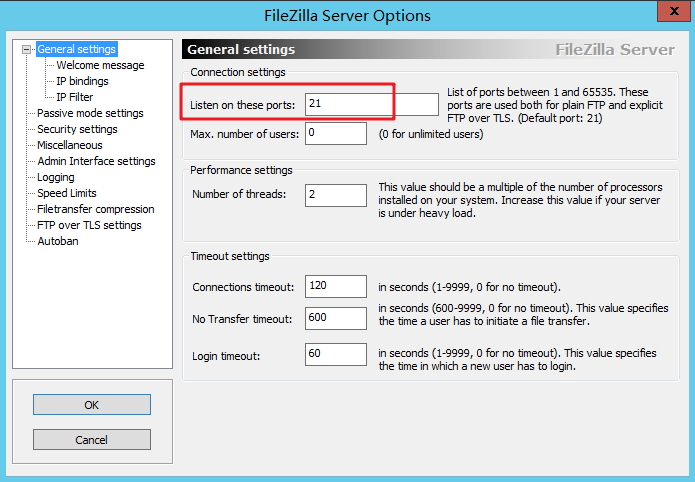Screen dimensions: 695x482
Task: Open the Welcome message page
Action: coord(100,65)
